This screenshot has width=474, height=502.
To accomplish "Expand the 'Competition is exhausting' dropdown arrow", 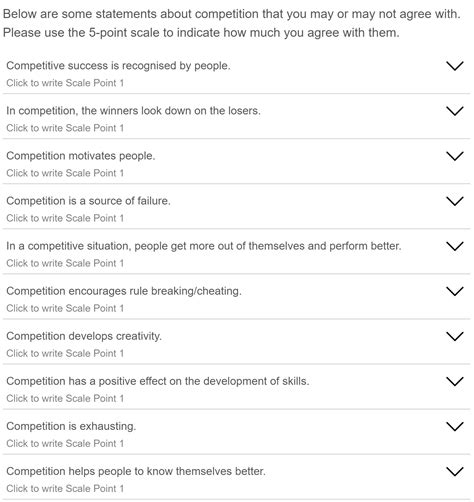I will point(455,426).
